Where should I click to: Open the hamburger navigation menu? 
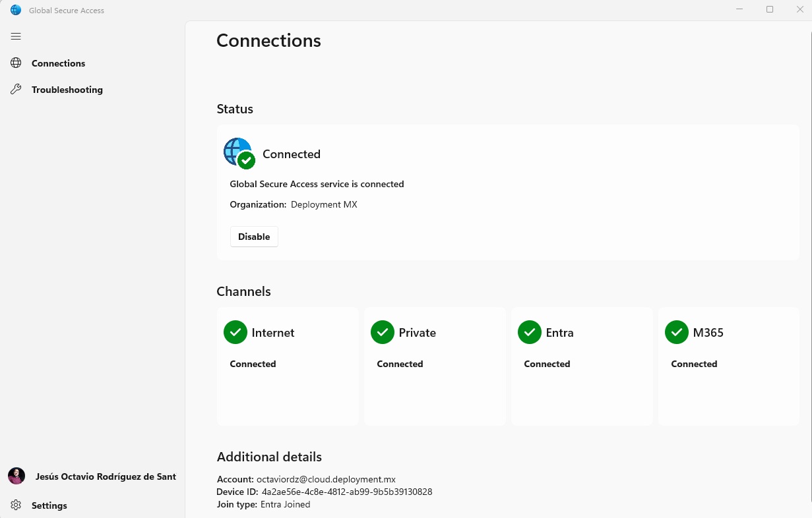pyautogui.click(x=16, y=36)
